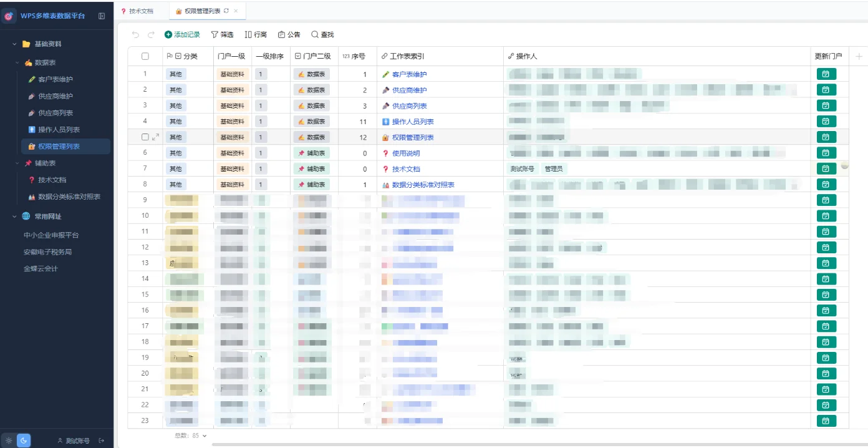Screen dimensions: 868x448
Task: Click the 门户二级 column header
Action: click(314, 56)
